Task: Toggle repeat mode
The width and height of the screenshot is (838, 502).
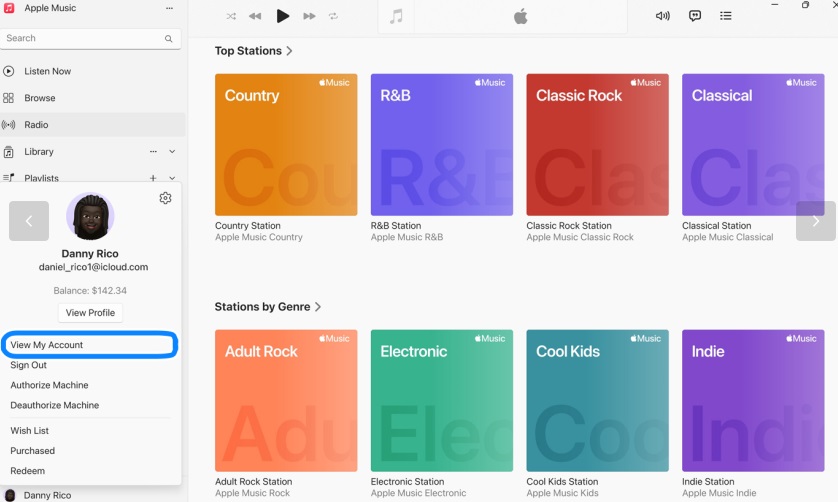Action: [333, 16]
